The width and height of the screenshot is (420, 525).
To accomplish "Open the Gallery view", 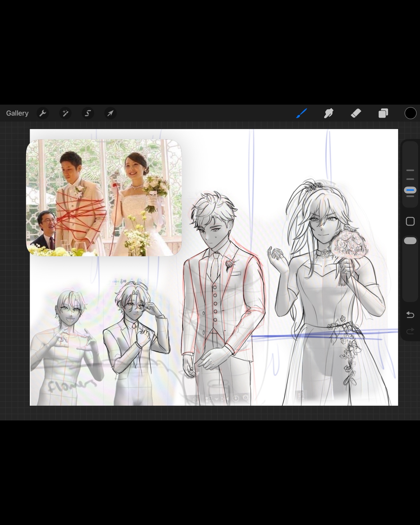I will 17,113.
